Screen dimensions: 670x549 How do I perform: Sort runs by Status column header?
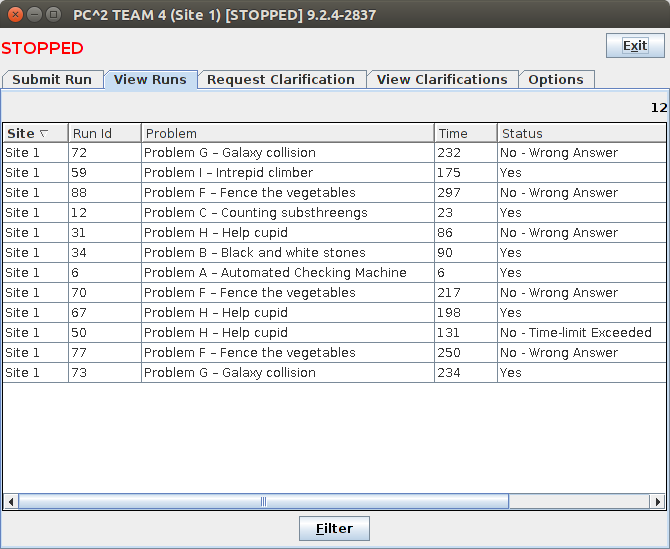580,133
